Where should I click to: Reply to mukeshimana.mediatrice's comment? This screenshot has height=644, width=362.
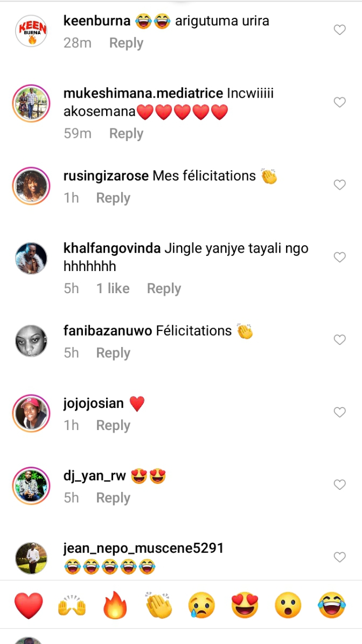pos(126,134)
